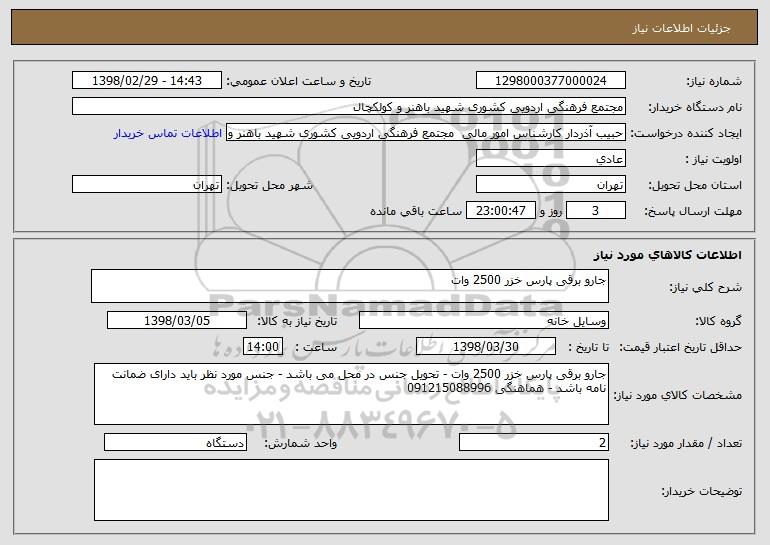Click the label گروه کالا
770x545 pixels.
(x=718, y=322)
